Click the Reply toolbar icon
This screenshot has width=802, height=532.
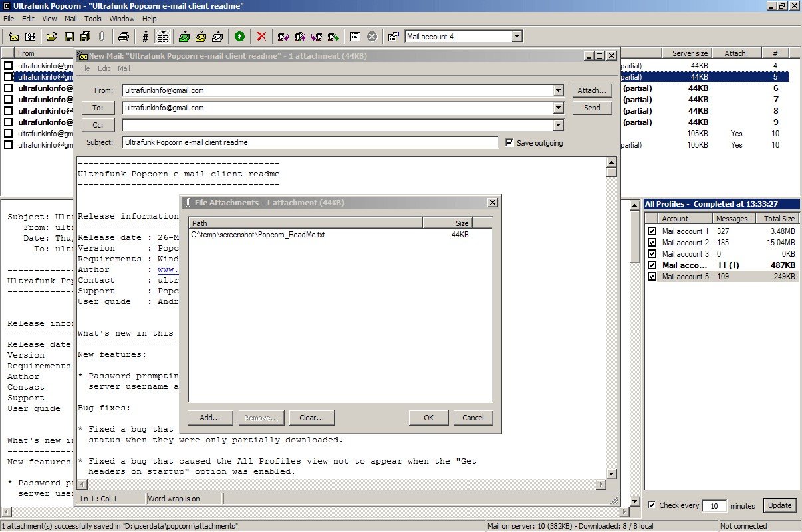tap(283, 37)
